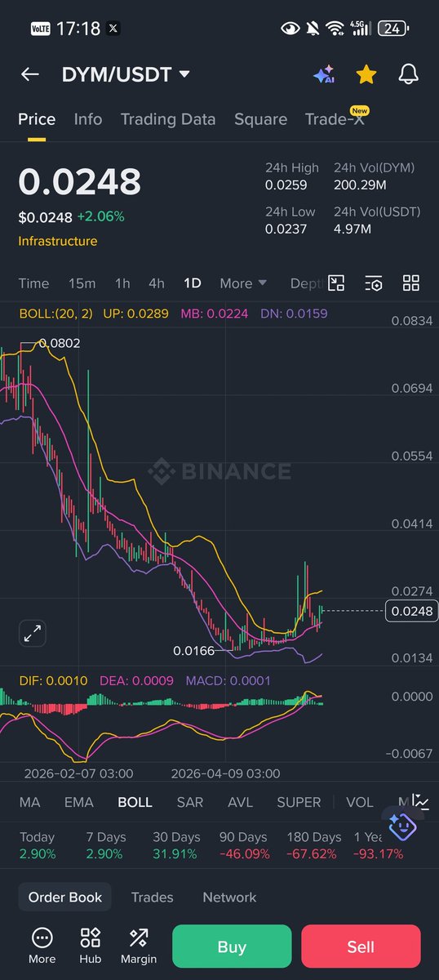The image size is (439, 980).
Task: Open the Square tab
Action: click(260, 119)
